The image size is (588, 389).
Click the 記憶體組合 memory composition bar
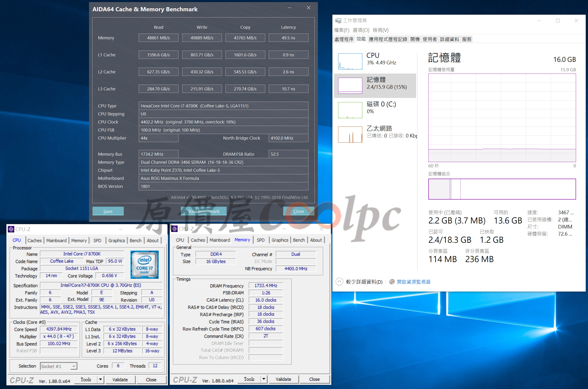pos(502,189)
